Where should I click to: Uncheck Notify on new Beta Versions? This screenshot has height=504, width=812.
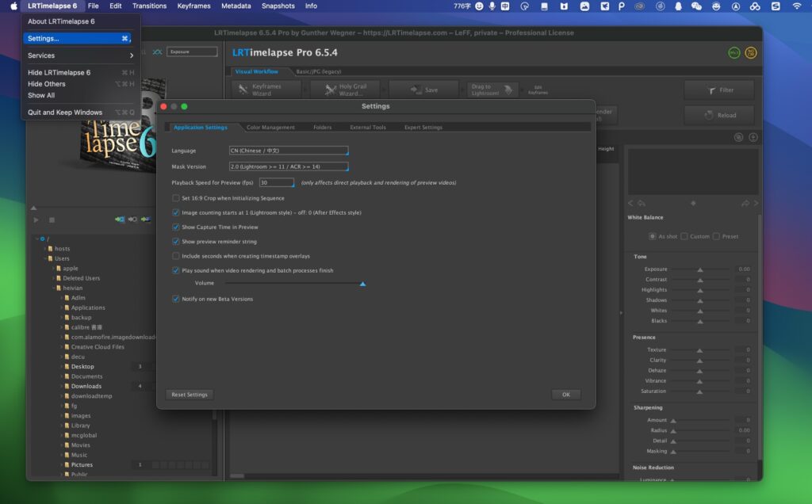point(176,299)
